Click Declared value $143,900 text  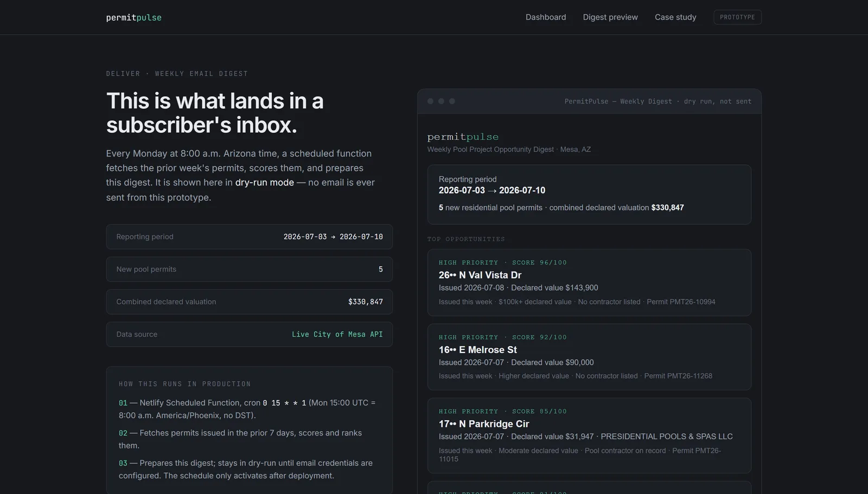coord(554,288)
